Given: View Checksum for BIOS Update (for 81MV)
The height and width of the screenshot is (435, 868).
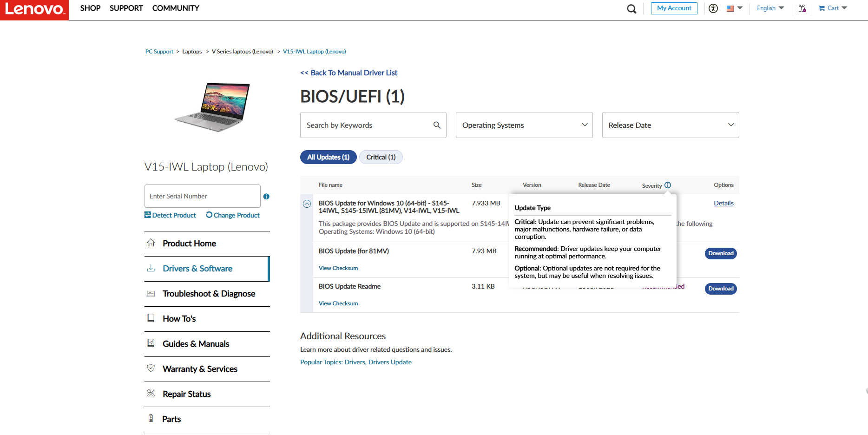Looking at the screenshot, I should (x=338, y=268).
